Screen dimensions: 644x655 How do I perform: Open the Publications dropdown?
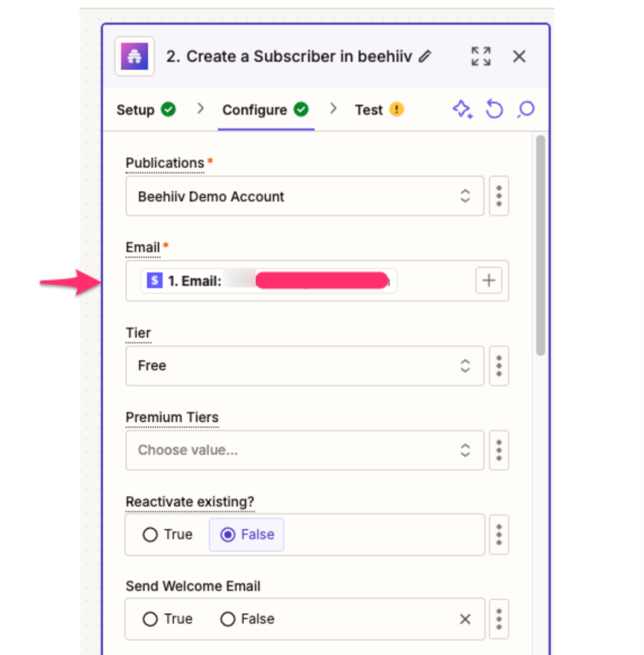[305, 196]
